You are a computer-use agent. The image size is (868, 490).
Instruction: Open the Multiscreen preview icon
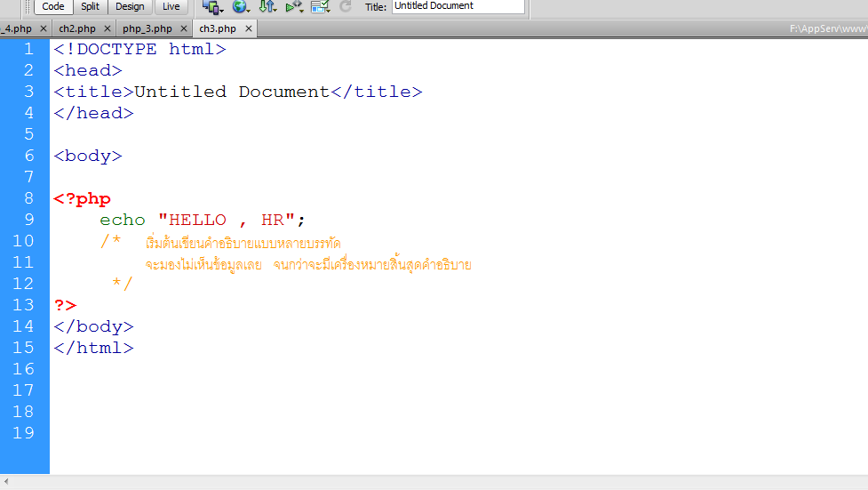[211, 6]
